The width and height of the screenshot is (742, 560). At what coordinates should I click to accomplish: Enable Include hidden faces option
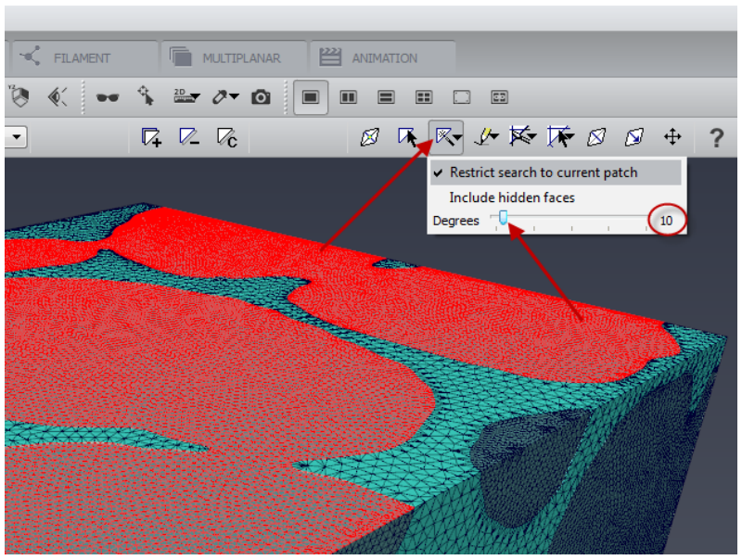click(x=512, y=197)
